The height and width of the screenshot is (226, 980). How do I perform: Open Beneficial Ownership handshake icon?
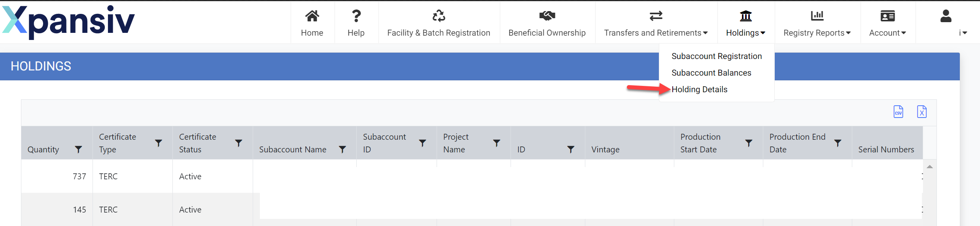click(x=547, y=16)
